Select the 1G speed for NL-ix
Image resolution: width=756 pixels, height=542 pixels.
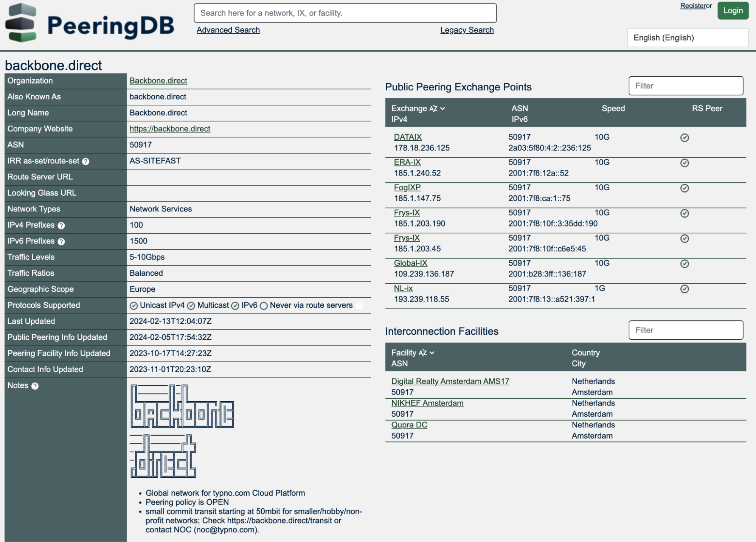click(599, 288)
